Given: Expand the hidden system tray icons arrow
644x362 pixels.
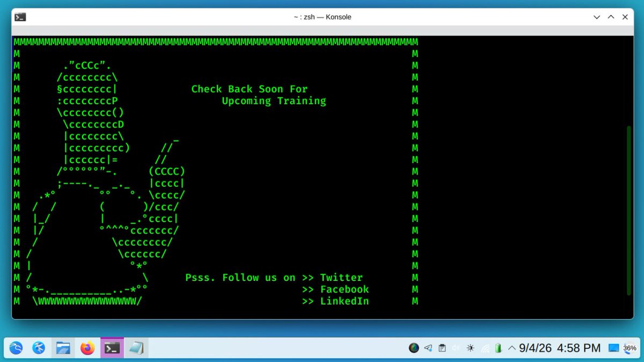Looking at the screenshot, I should pyautogui.click(x=511, y=348).
